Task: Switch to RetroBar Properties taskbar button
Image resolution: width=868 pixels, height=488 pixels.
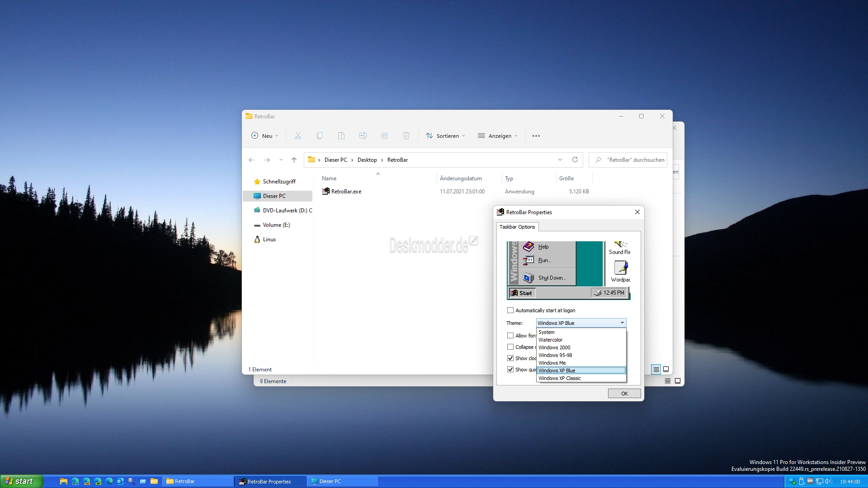Action: click(x=270, y=481)
